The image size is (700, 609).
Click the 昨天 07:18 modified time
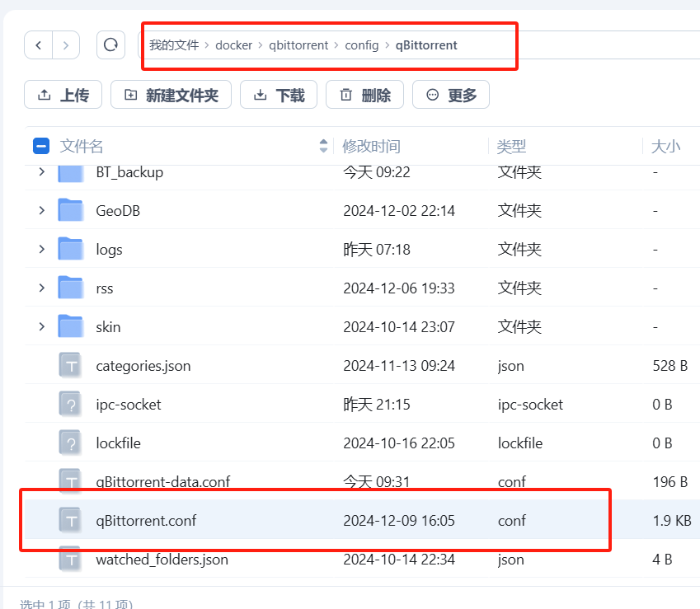377,250
